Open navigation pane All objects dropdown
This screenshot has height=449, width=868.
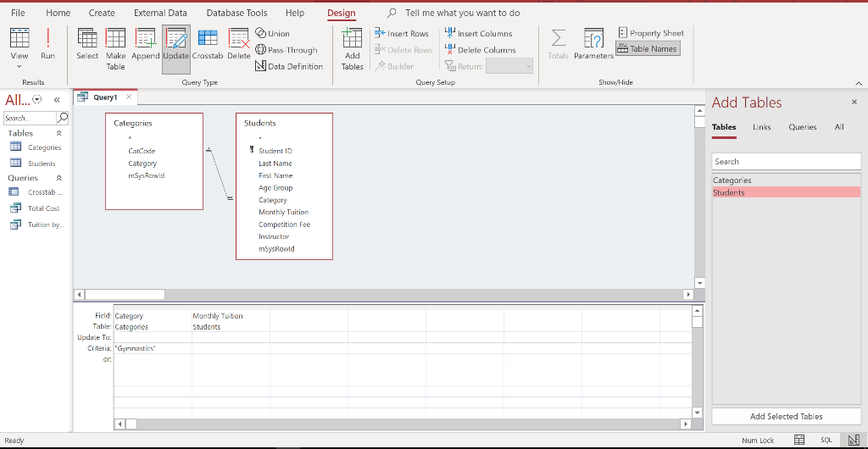(37, 99)
